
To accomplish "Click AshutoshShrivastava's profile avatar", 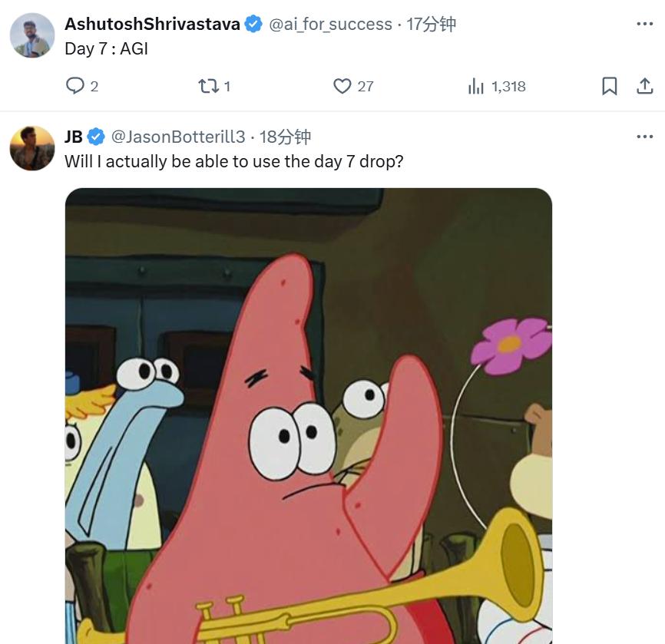I will (32, 35).
